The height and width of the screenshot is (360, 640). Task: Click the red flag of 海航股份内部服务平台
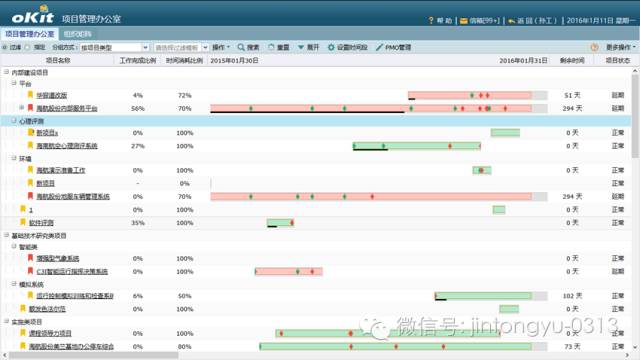coord(30,108)
